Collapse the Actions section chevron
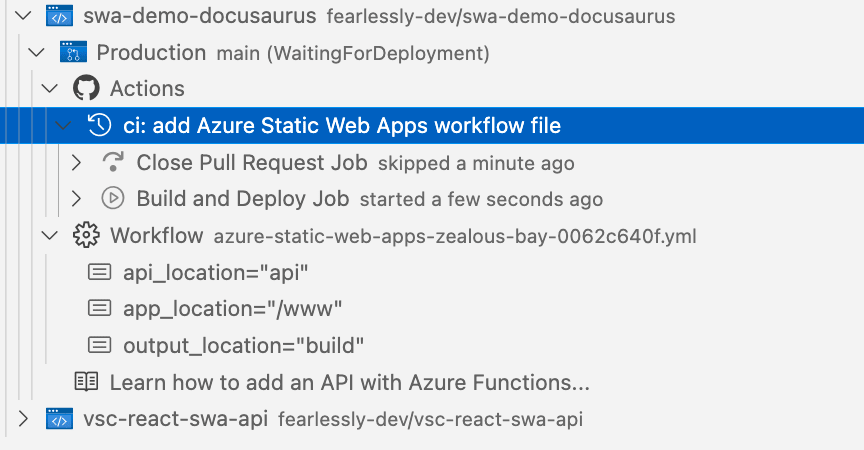This screenshot has width=864, height=450. (50, 88)
